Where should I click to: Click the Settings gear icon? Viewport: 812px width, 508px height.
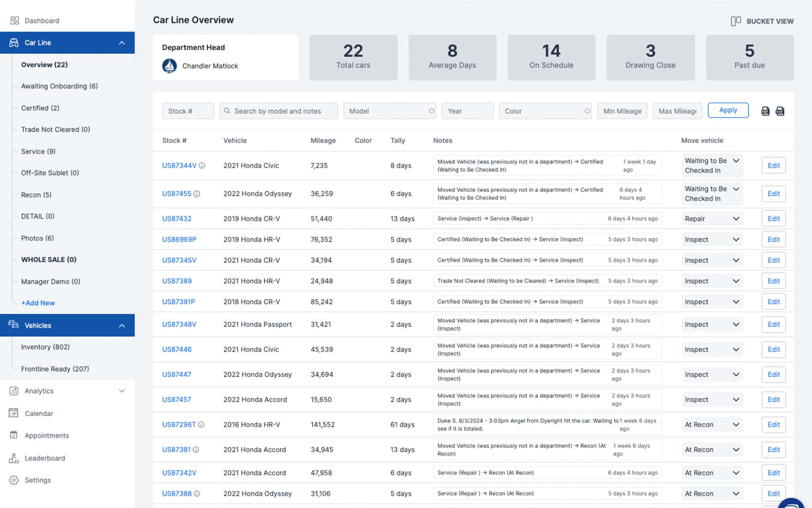(x=14, y=480)
